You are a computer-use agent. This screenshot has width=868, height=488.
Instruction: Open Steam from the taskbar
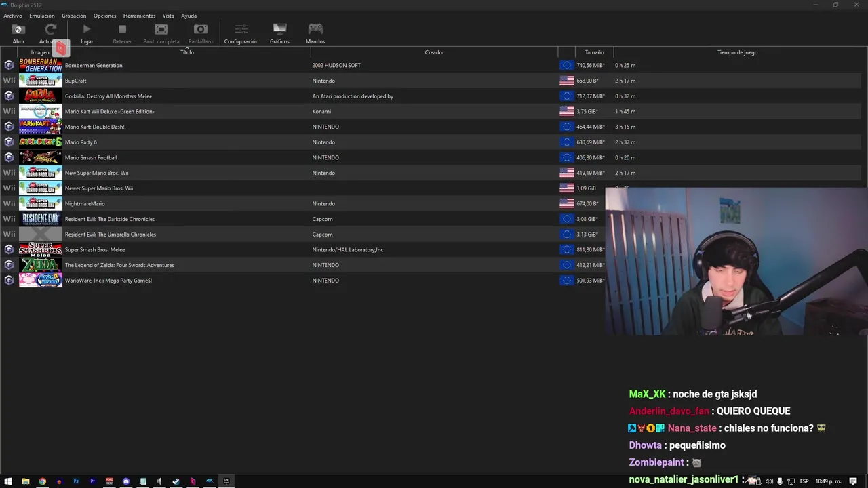176,481
